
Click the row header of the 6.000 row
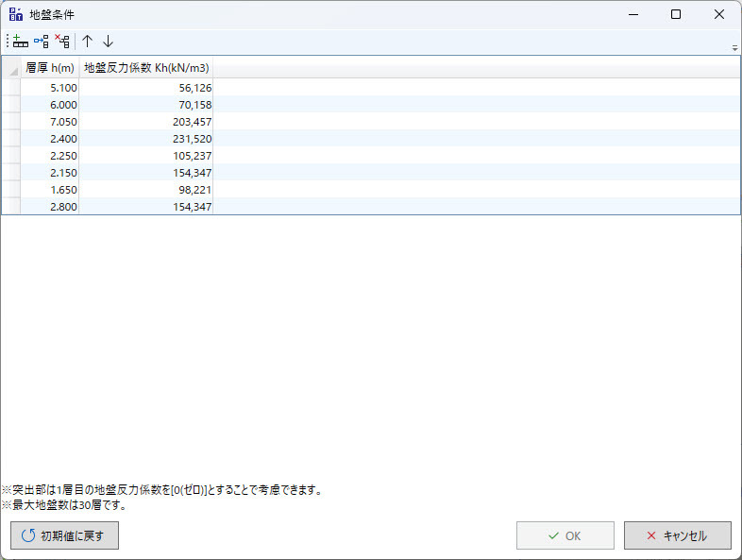click(x=10, y=105)
